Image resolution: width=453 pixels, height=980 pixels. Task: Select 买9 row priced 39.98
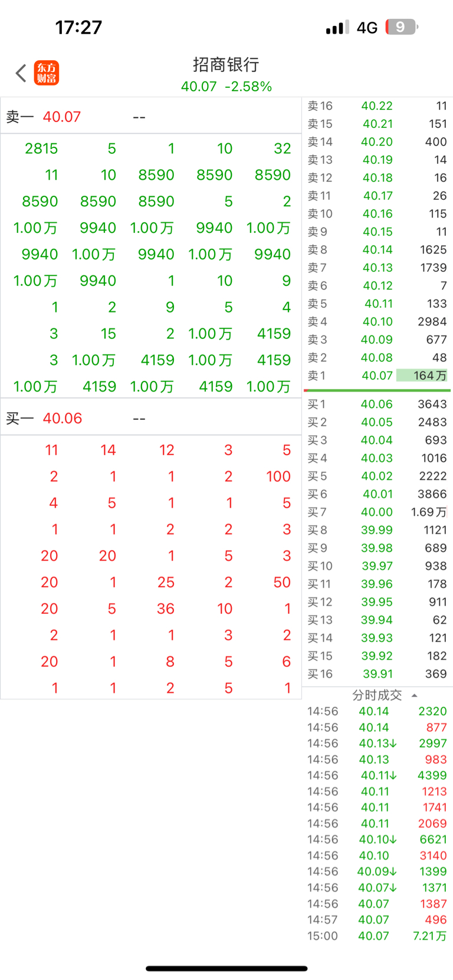[x=377, y=548]
